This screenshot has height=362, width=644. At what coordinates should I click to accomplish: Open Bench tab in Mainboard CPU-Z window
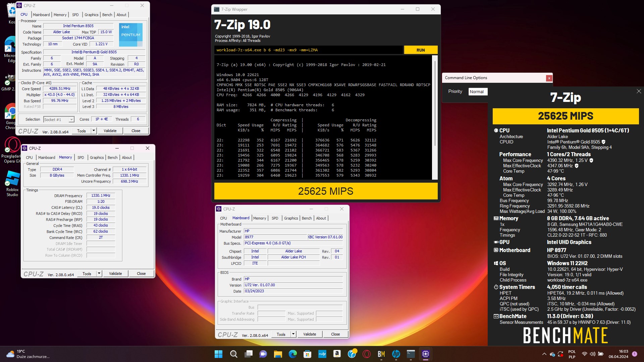307,218
